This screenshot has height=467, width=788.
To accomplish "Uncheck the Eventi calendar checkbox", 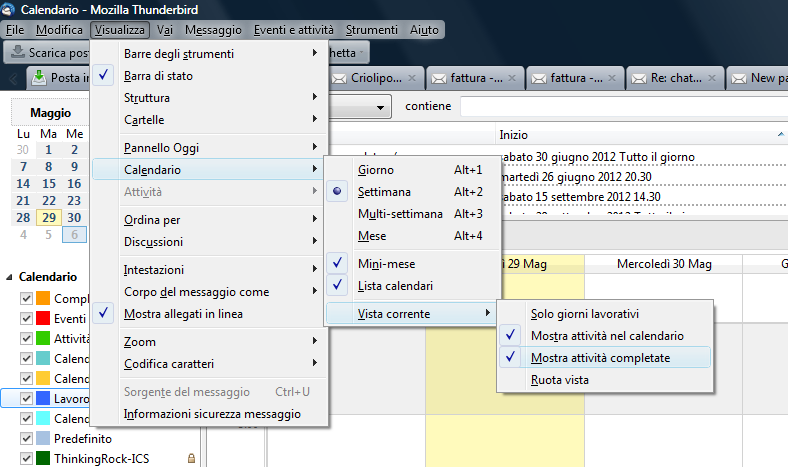I will [x=26, y=319].
